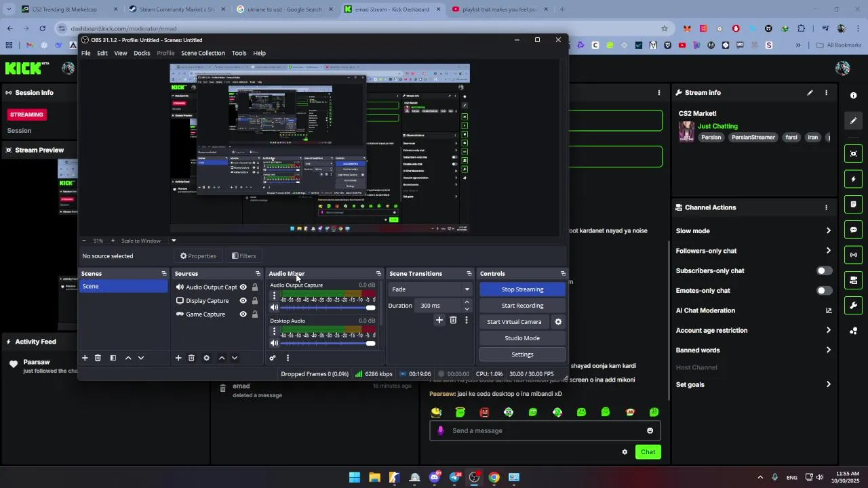
Task: Open emoji picker in message box
Action: point(650,430)
